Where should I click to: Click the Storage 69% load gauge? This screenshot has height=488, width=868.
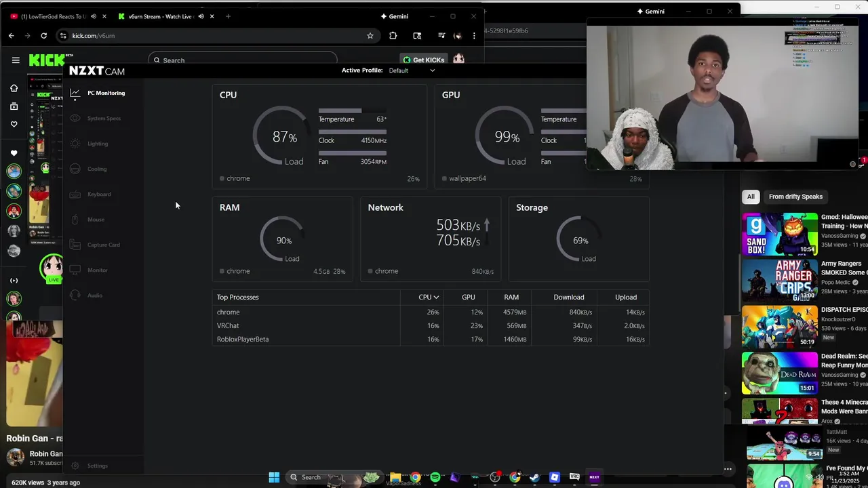click(579, 240)
